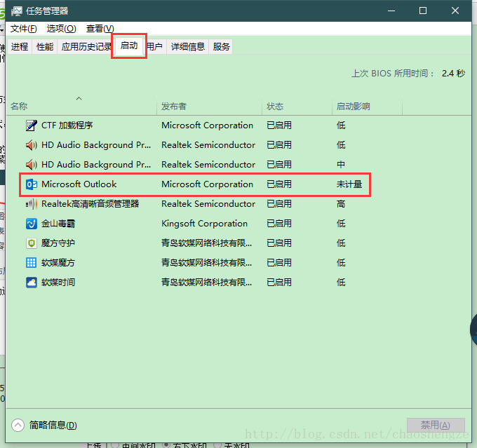Click the sort arrow above 名称 column

(79, 98)
